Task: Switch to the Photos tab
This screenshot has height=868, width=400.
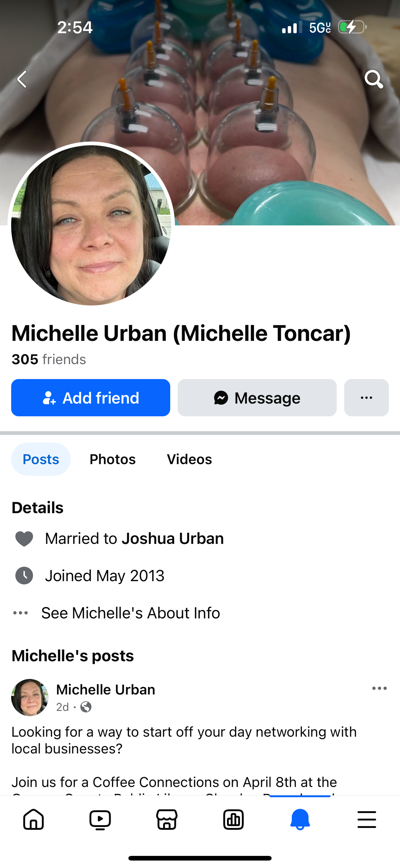Action: click(113, 459)
